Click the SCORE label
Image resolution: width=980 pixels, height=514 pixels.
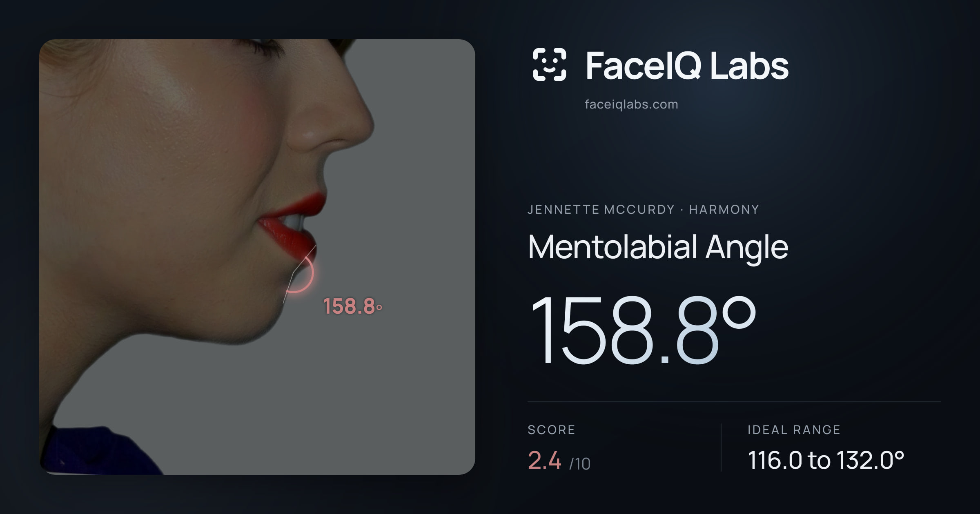click(x=551, y=430)
